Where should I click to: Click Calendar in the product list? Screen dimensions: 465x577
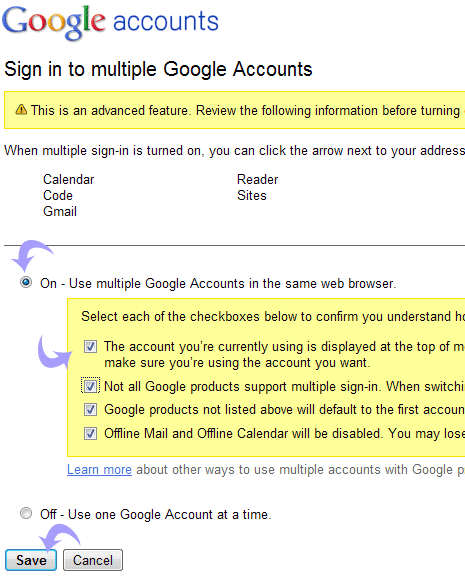pyautogui.click(x=68, y=179)
